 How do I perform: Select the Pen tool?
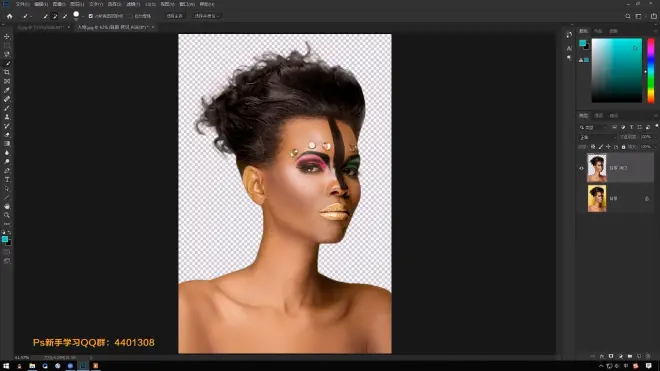7,171
